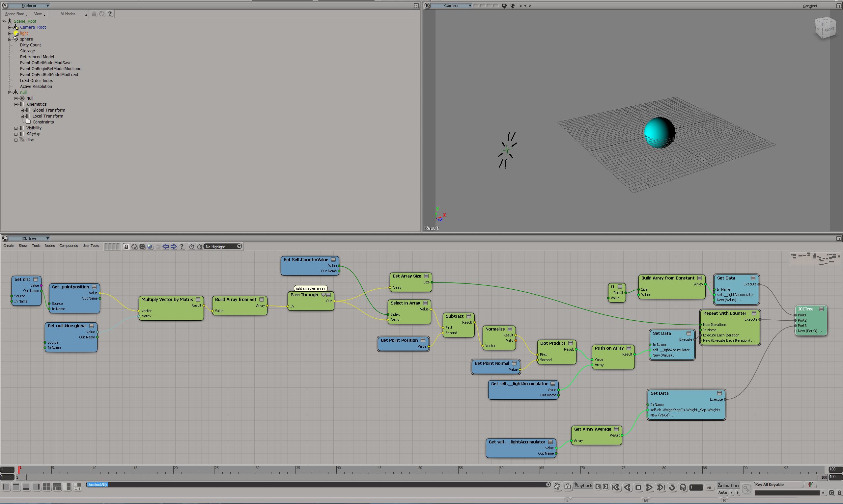843x504 pixels.
Task: Collapse the Kinematics tree item
Action: tap(16, 104)
